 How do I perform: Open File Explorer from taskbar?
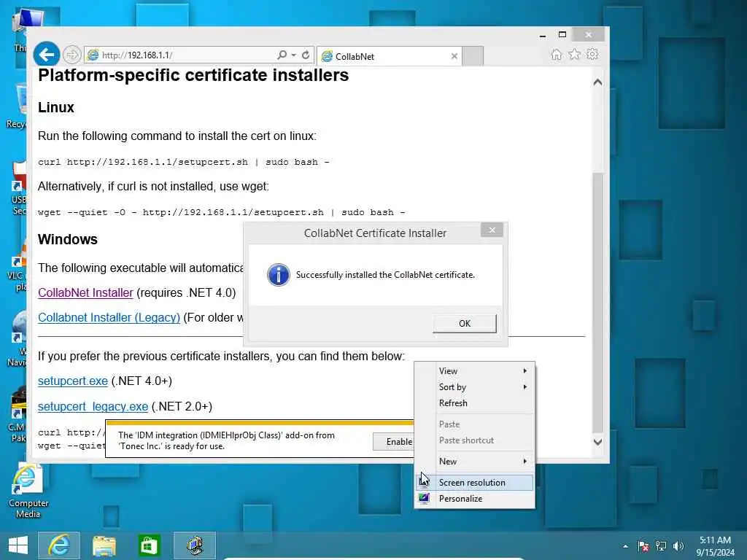(104, 545)
